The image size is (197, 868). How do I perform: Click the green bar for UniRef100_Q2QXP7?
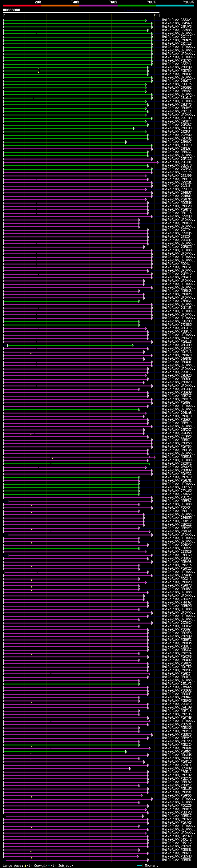click(72, 549)
